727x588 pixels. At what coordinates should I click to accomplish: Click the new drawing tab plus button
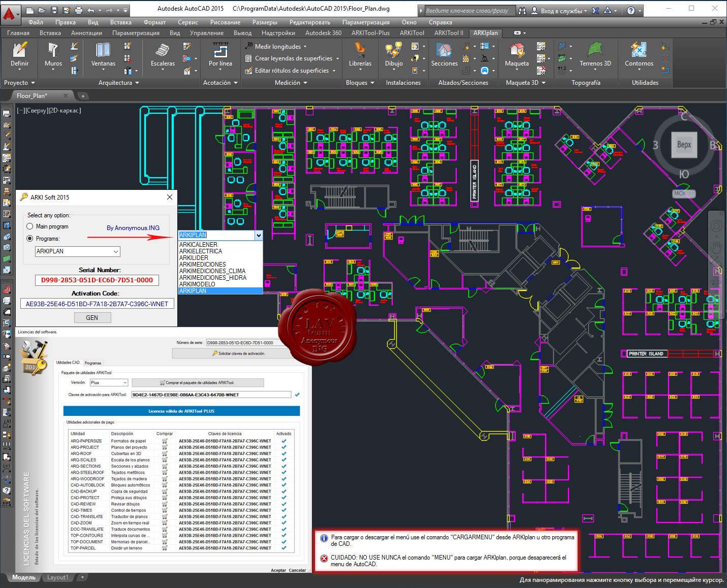[x=83, y=95]
